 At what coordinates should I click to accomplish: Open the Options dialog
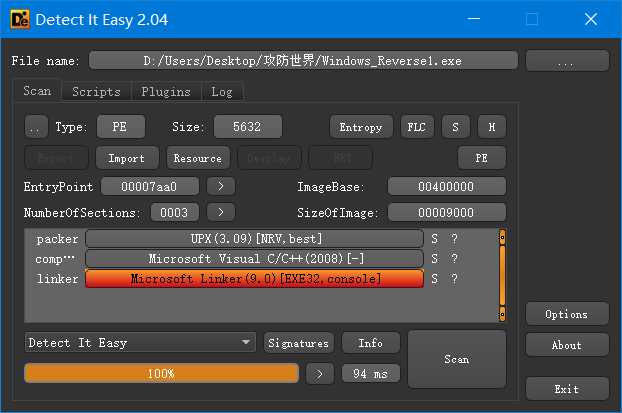click(x=567, y=314)
